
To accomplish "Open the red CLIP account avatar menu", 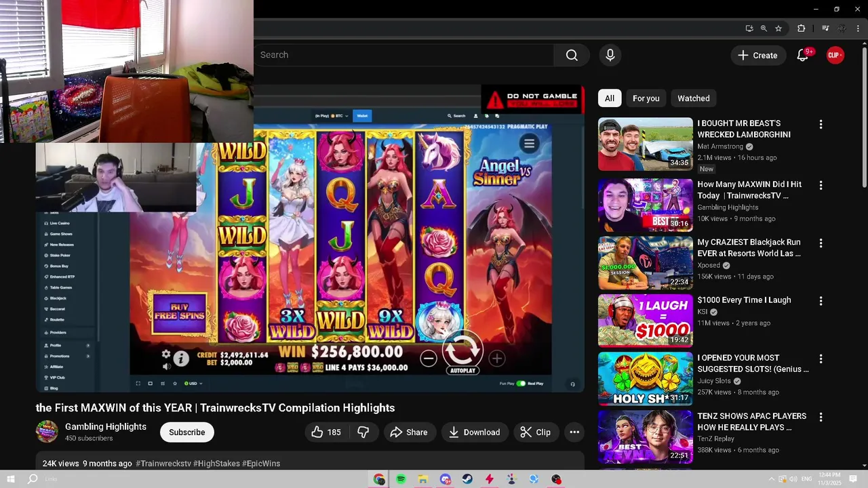I will (835, 55).
